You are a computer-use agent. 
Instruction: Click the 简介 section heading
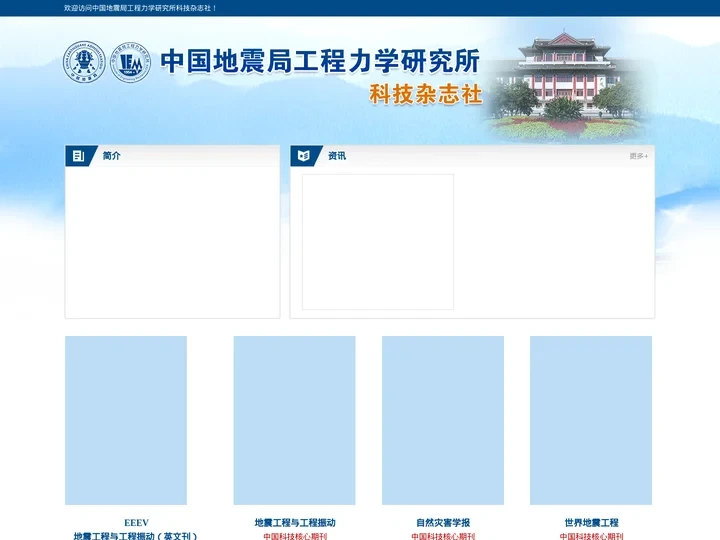pyautogui.click(x=112, y=156)
